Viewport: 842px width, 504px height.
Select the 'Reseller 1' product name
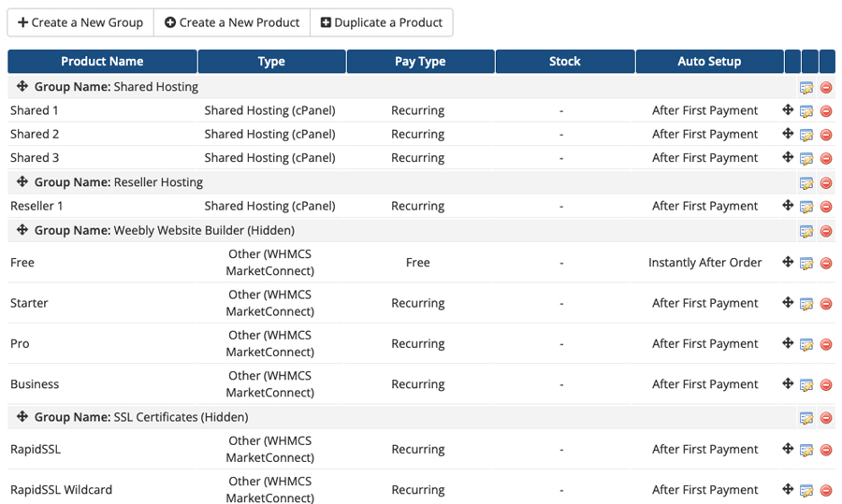pyautogui.click(x=36, y=206)
